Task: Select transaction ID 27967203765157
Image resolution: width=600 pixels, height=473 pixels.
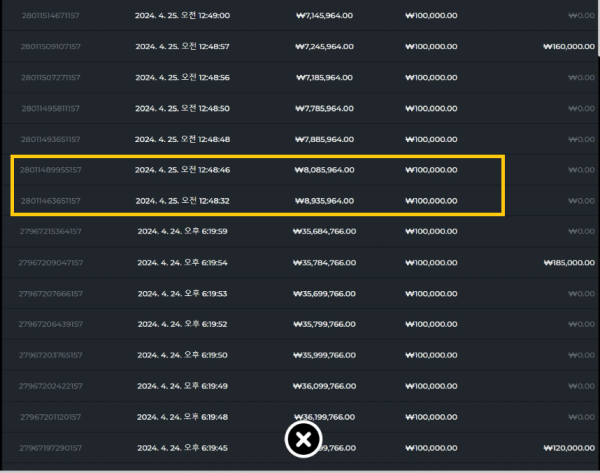Action: tap(51, 355)
